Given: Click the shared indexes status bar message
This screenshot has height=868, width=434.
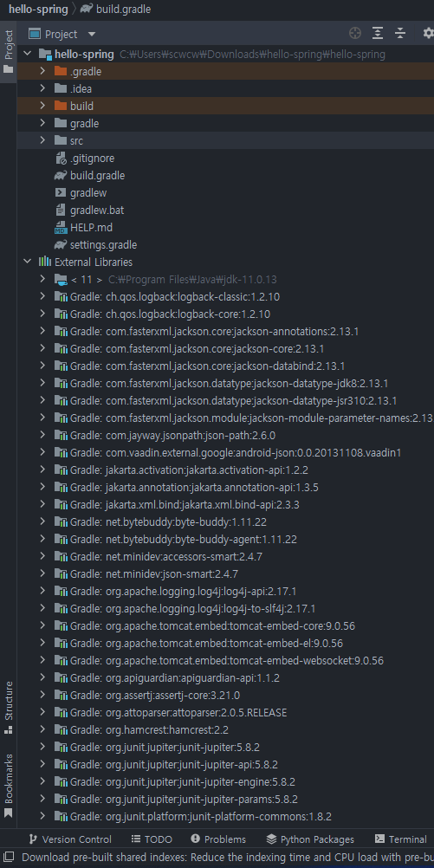Looking at the screenshot, I should point(227,857).
